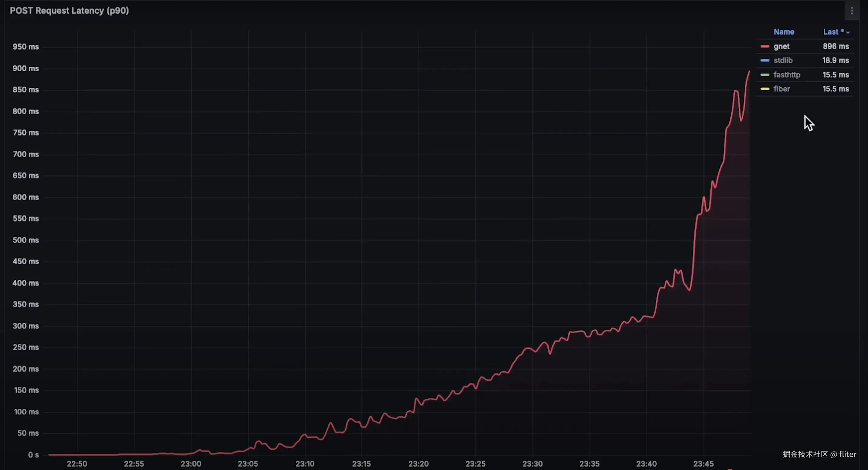Click the stdlib blue series color swatch
Viewport: 868px width, 470px height.
[x=765, y=61]
